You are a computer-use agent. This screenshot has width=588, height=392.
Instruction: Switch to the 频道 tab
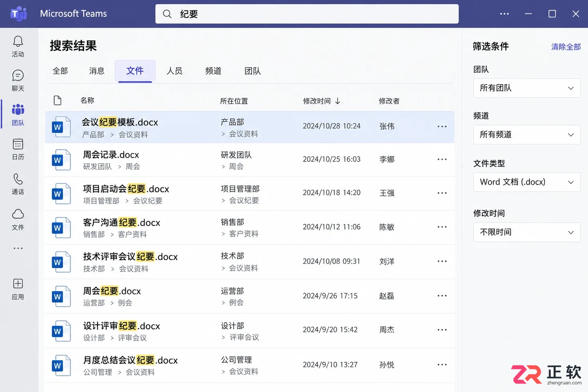pyautogui.click(x=213, y=71)
